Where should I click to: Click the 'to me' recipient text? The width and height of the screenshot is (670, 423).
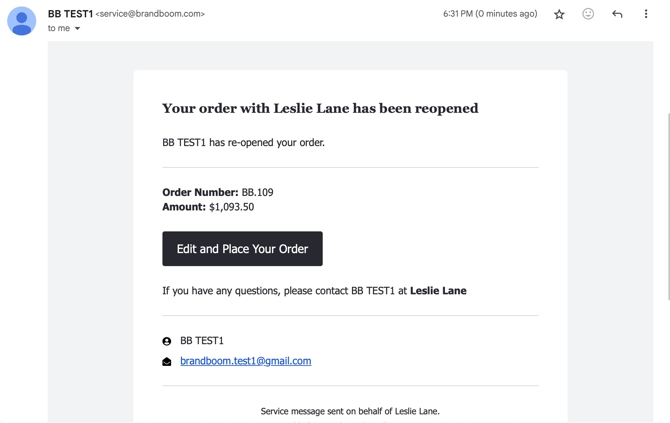[x=59, y=29]
